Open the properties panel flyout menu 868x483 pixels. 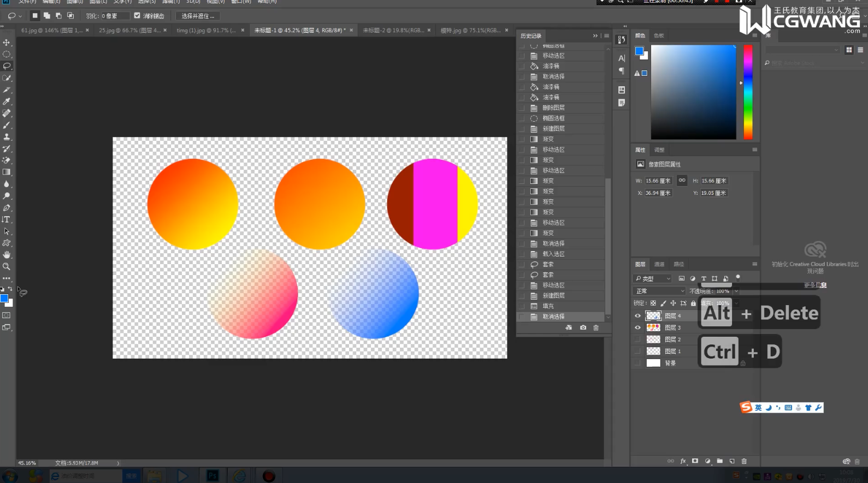tap(754, 150)
